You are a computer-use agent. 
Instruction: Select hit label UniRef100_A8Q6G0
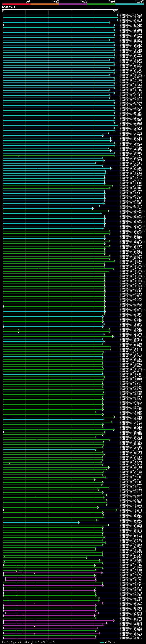[x=131, y=261]
